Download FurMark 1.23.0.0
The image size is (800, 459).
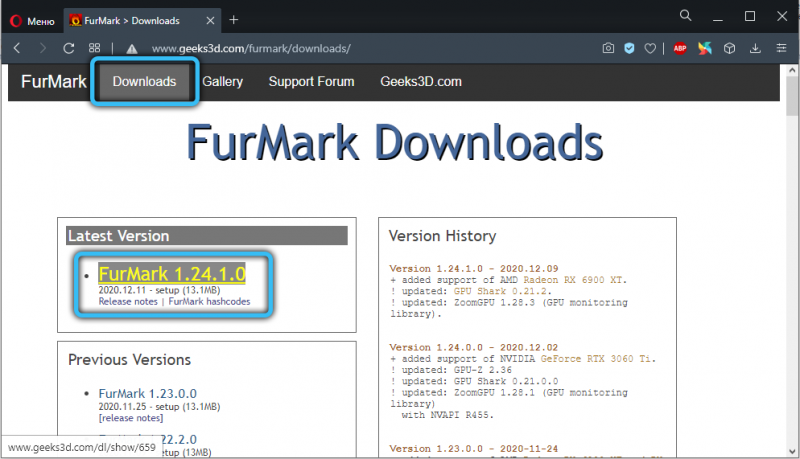147,394
